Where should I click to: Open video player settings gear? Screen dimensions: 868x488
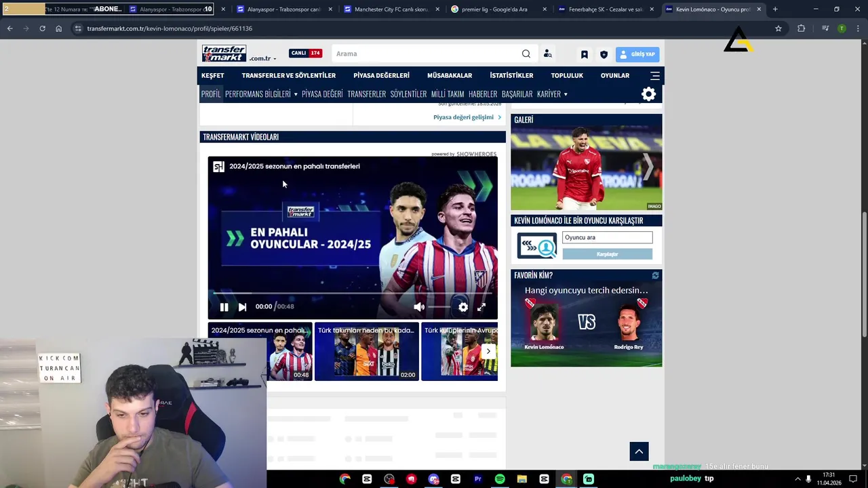tap(463, 307)
